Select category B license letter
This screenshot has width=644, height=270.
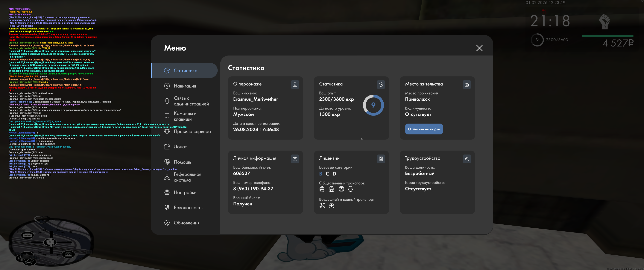pyautogui.click(x=321, y=174)
